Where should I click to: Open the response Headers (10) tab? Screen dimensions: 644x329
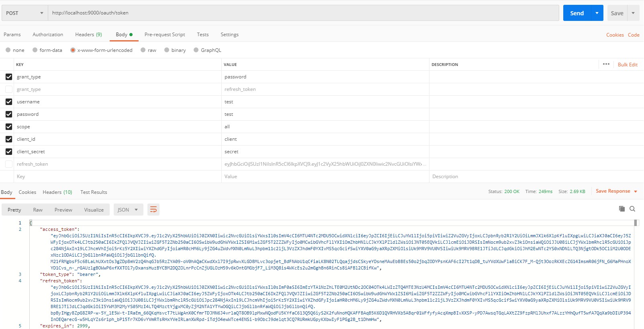[57, 192]
